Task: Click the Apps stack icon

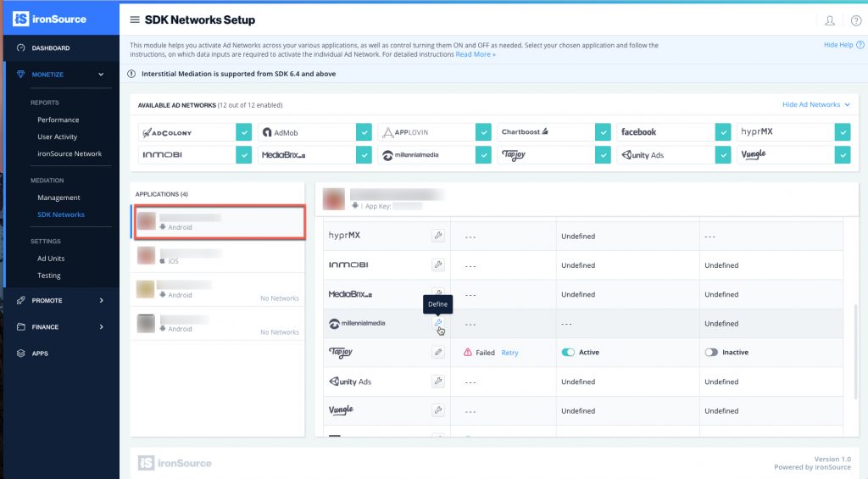Action: [x=21, y=354]
